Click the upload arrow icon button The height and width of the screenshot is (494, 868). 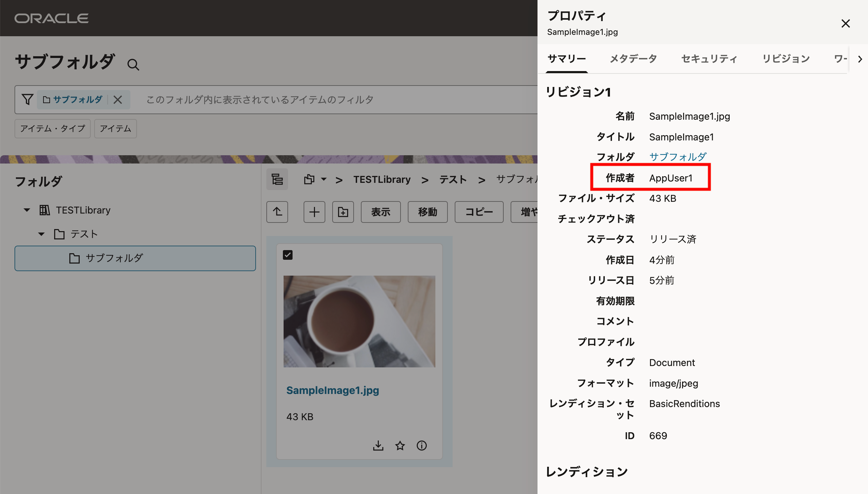(x=277, y=212)
